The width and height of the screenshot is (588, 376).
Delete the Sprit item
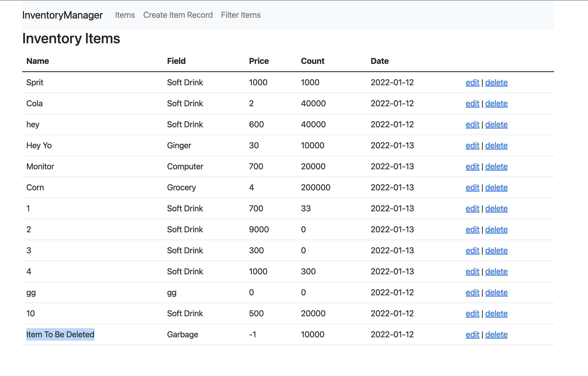click(496, 83)
